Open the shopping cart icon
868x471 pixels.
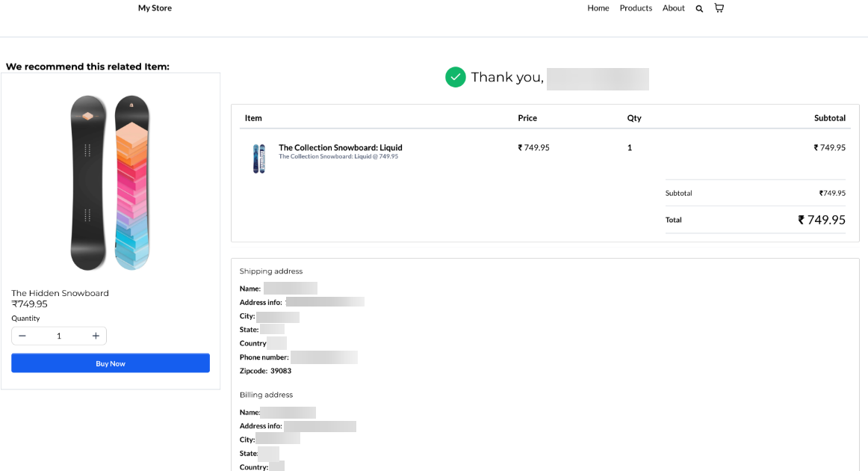tap(719, 8)
